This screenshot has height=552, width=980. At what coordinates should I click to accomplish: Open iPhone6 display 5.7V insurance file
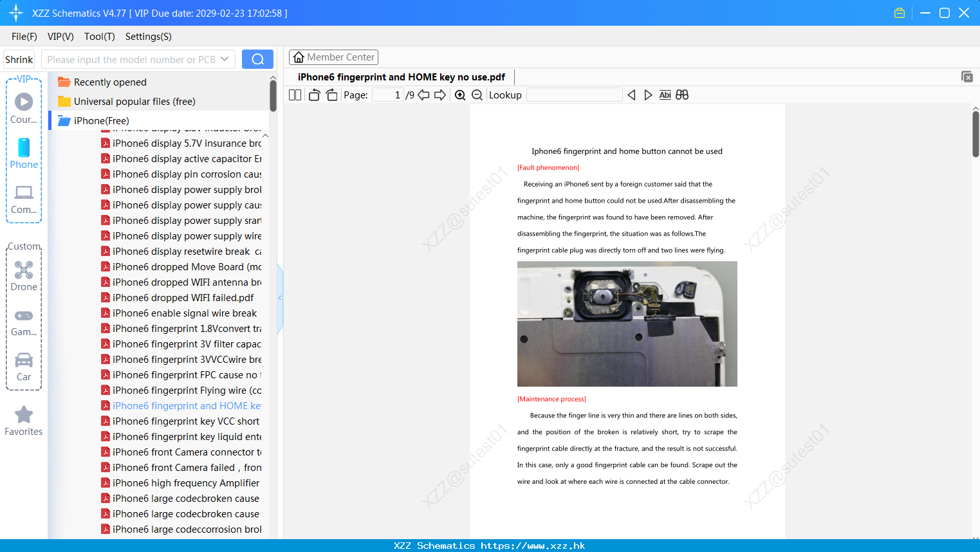click(x=181, y=143)
